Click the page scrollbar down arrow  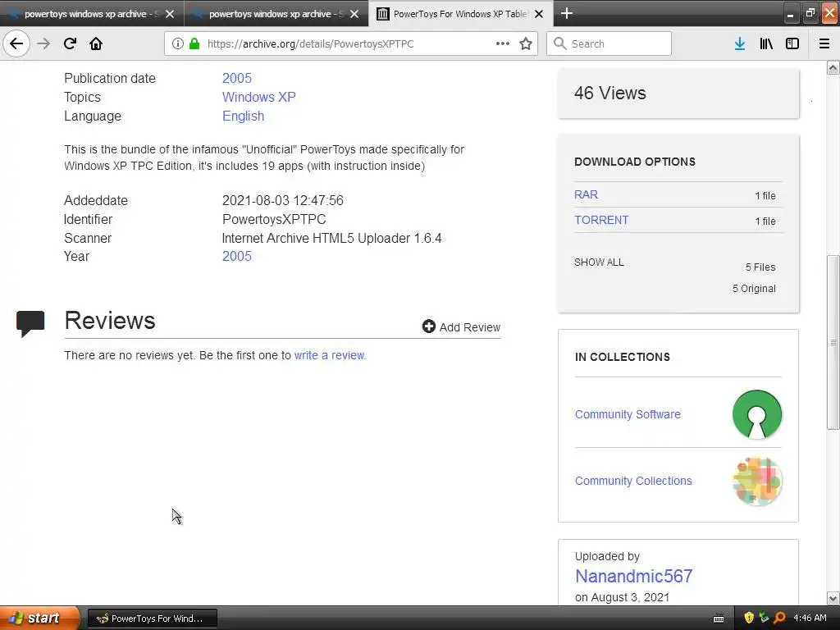point(833,598)
